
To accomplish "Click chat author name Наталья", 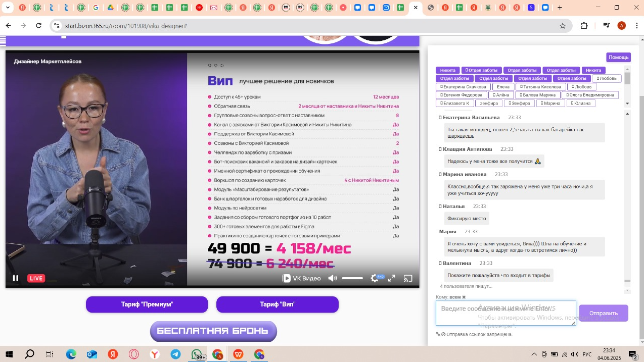I will coord(453,206).
